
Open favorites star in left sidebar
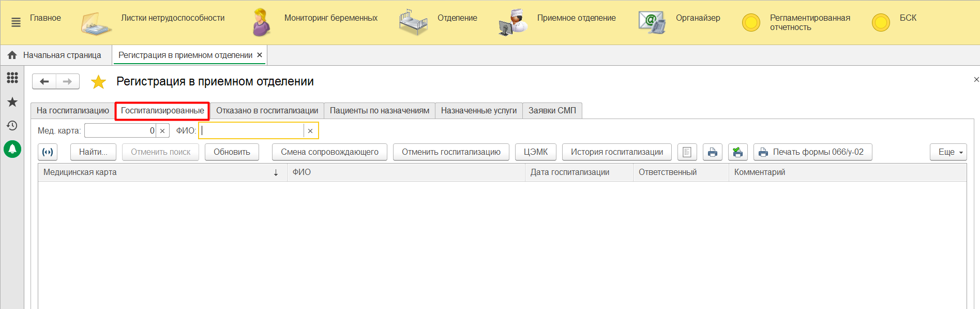tap(12, 102)
